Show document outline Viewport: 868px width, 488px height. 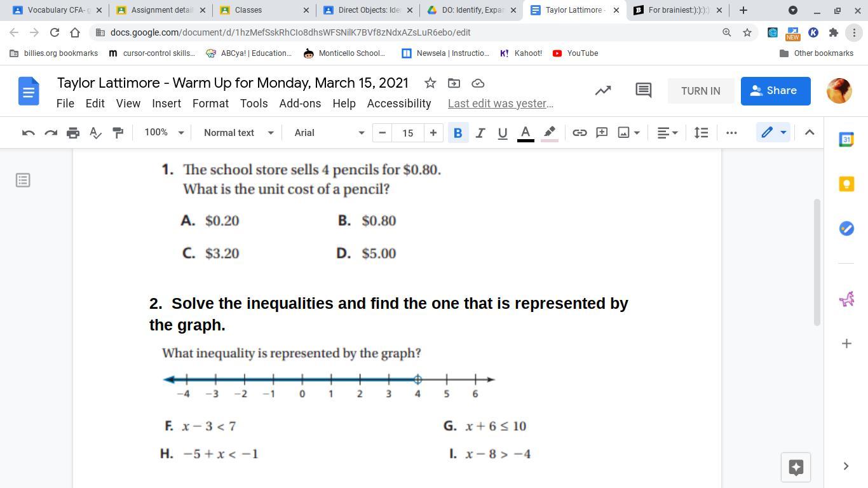[x=23, y=180]
